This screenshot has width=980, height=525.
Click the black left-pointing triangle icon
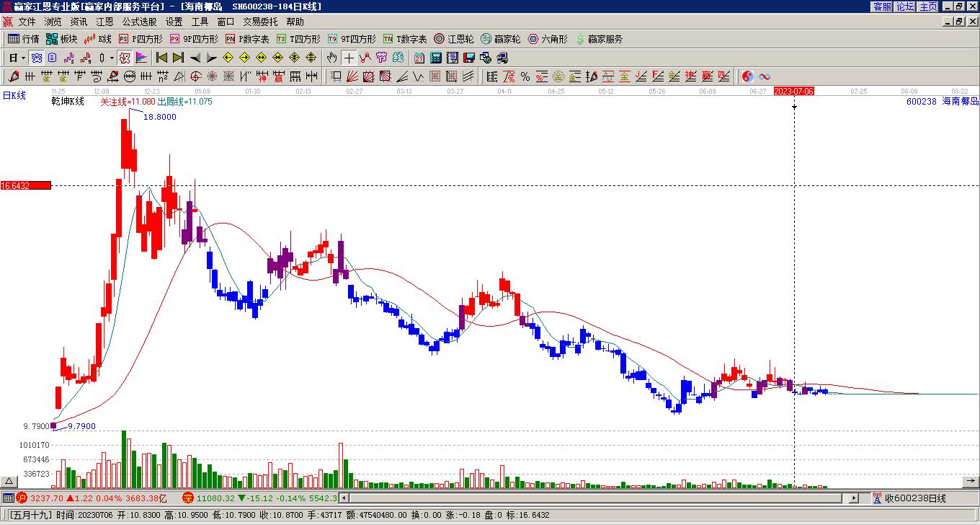pos(195,58)
